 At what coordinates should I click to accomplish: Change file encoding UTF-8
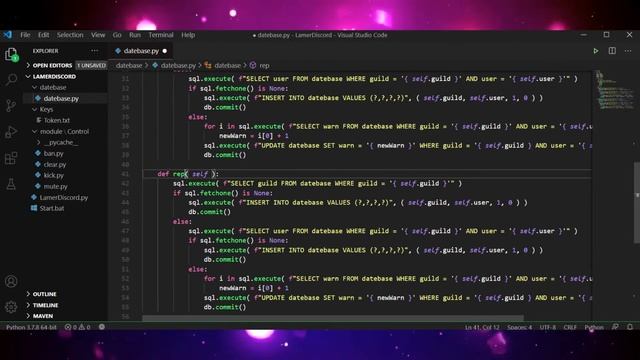coord(547,327)
